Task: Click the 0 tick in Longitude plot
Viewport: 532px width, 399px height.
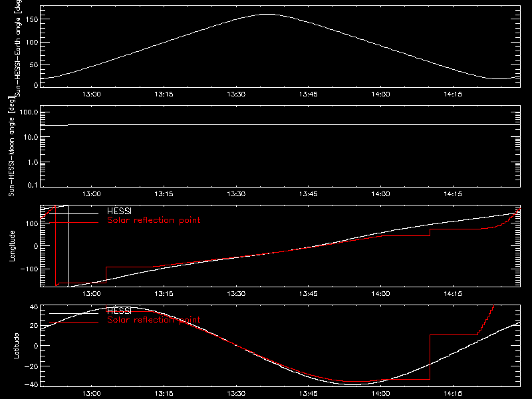Action: click(36, 246)
